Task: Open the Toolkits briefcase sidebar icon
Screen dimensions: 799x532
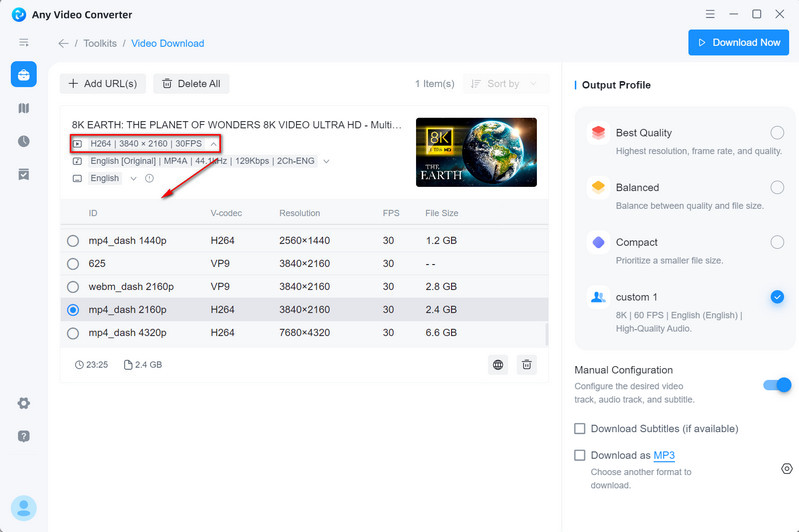Action: 23,74
